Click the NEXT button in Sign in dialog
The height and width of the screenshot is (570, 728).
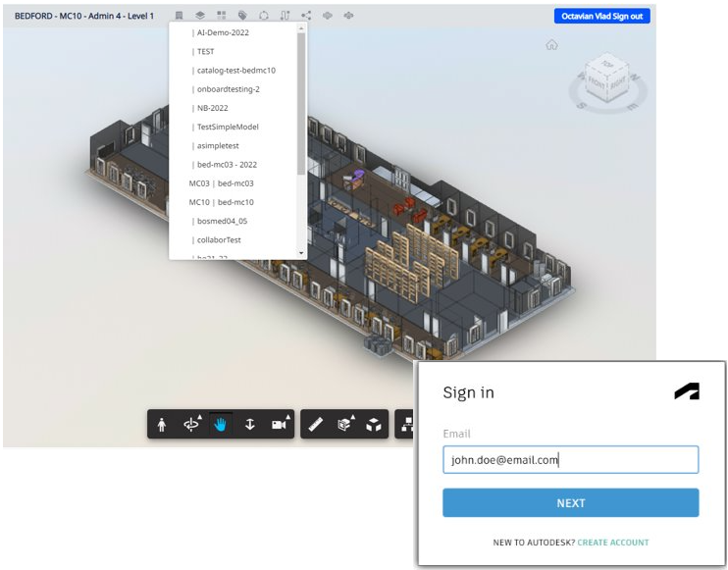point(571,502)
